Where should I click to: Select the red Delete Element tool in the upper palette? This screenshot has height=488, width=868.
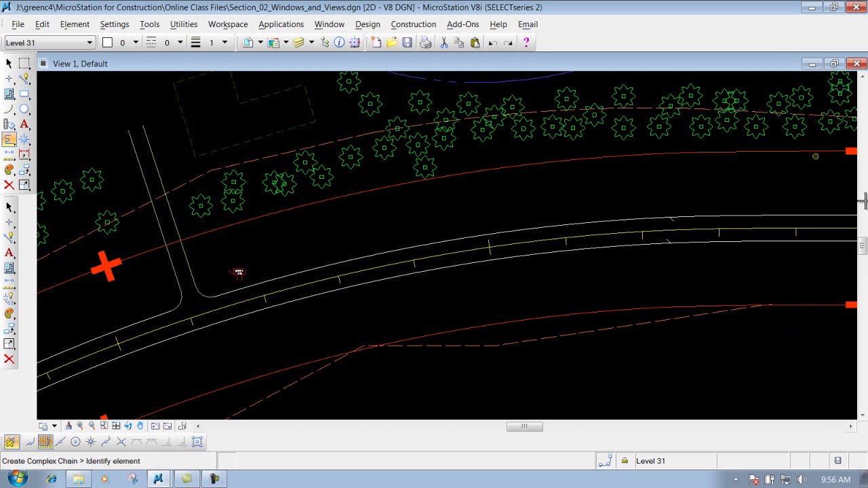click(9, 185)
